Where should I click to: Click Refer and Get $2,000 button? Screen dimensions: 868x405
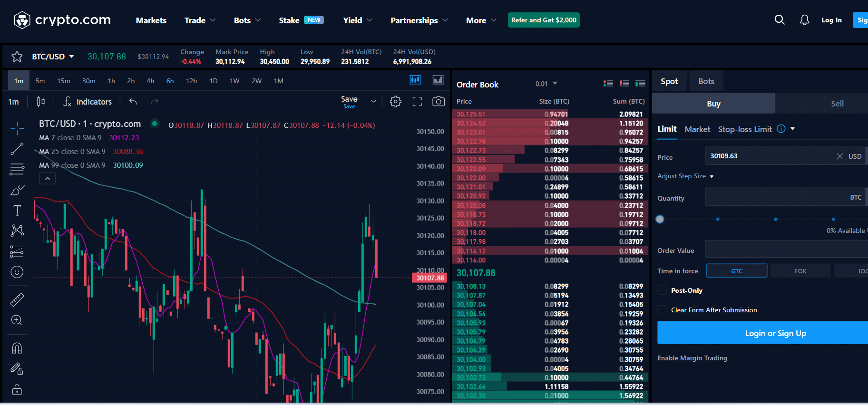pos(544,20)
